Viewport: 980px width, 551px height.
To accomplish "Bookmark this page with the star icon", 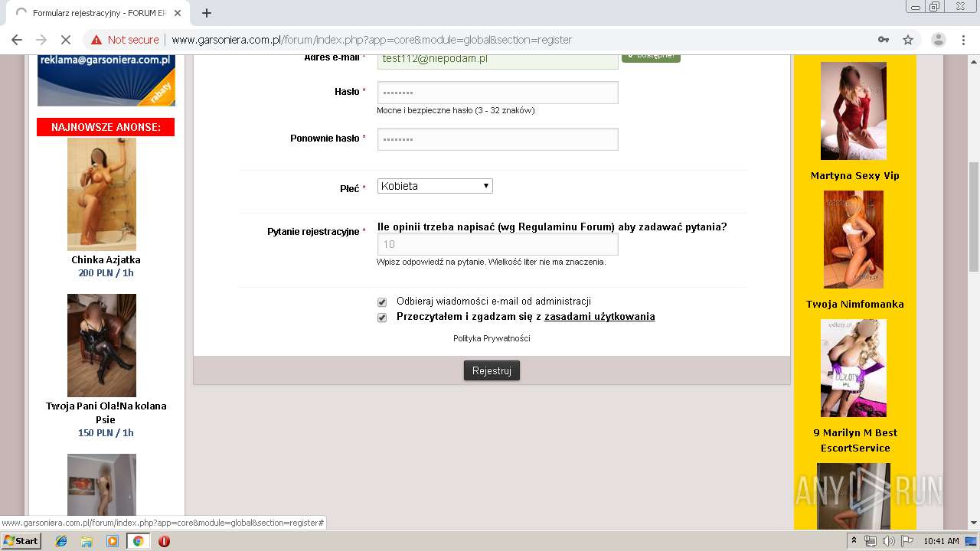I will pyautogui.click(x=908, y=40).
